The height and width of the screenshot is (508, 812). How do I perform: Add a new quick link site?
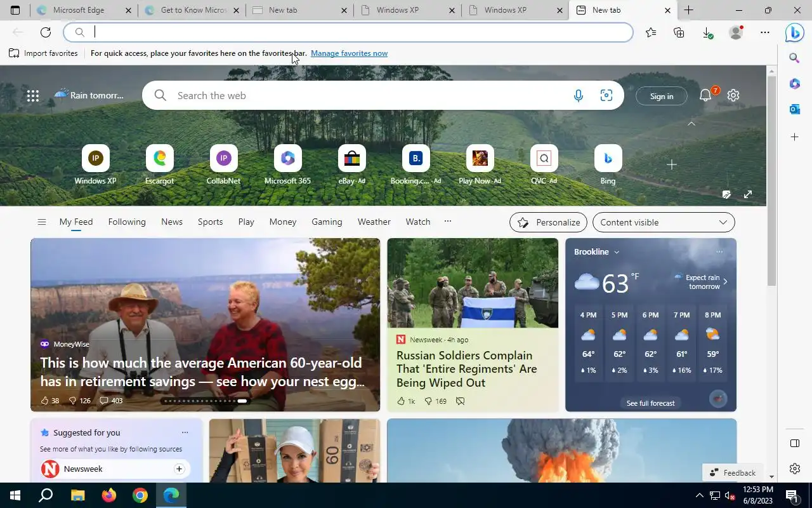(x=672, y=164)
